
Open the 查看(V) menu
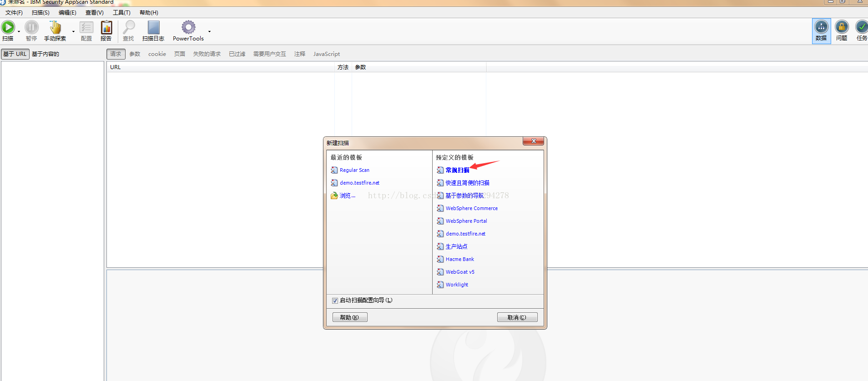pos(95,13)
